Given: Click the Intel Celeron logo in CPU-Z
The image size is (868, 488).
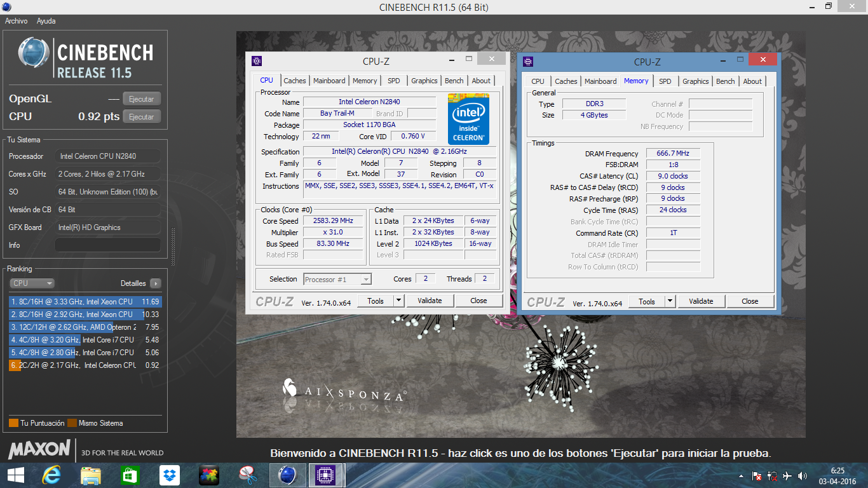Looking at the screenshot, I should (x=468, y=119).
